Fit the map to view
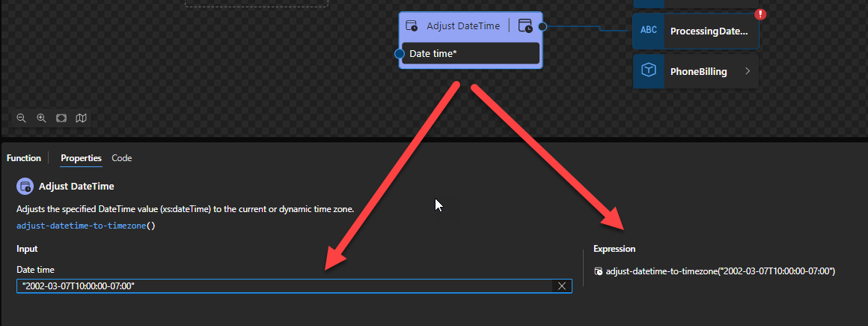Viewport: 868px width, 326px height. (61, 118)
